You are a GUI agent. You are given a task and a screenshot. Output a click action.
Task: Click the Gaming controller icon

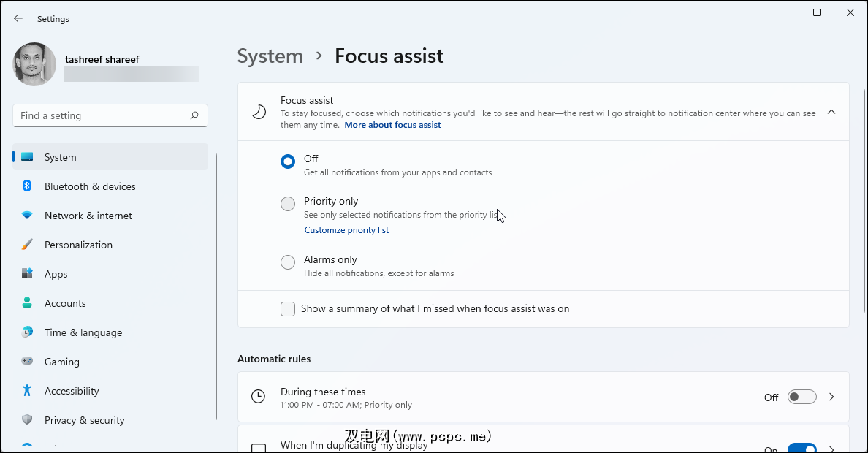tap(27, 362)
